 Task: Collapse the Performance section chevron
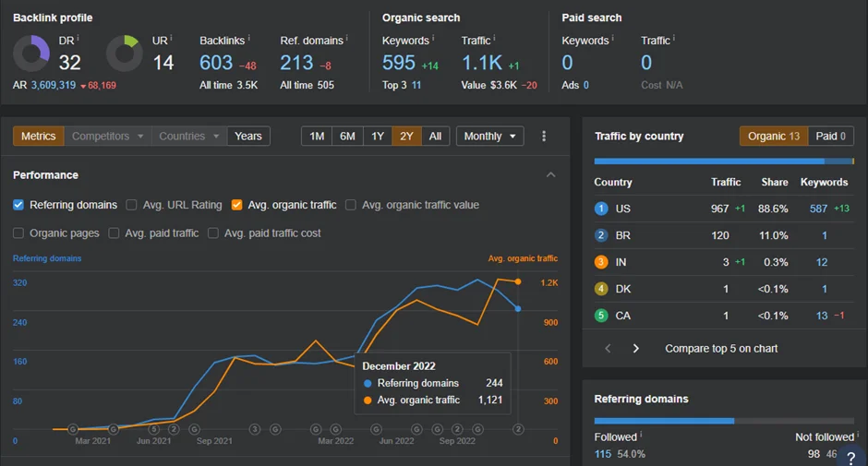coord(550,175)
